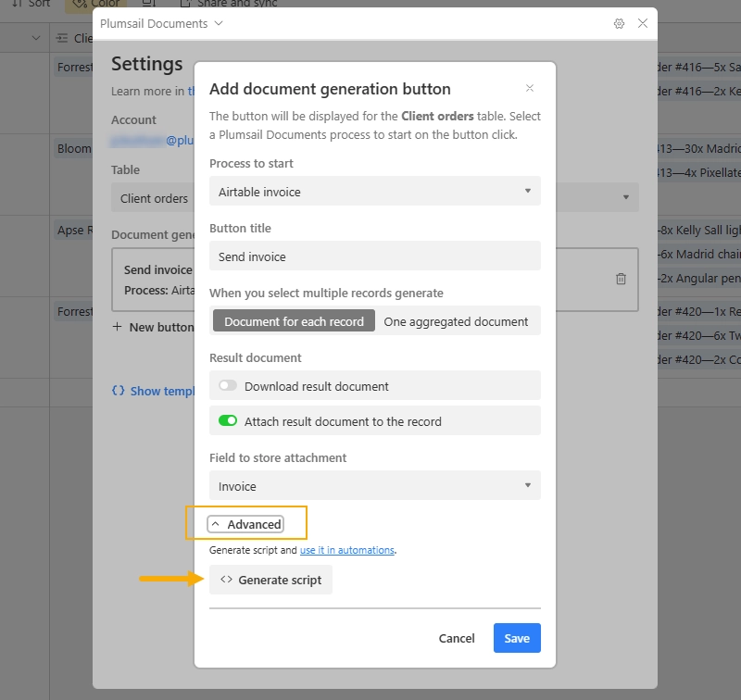Toggle Attach result document to the record

coord(228,420)
